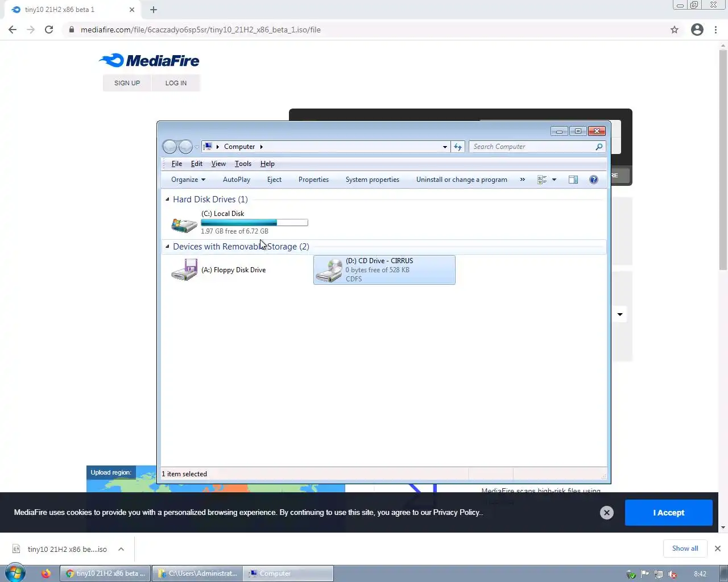Click the Change your view icon

(542, 180)
